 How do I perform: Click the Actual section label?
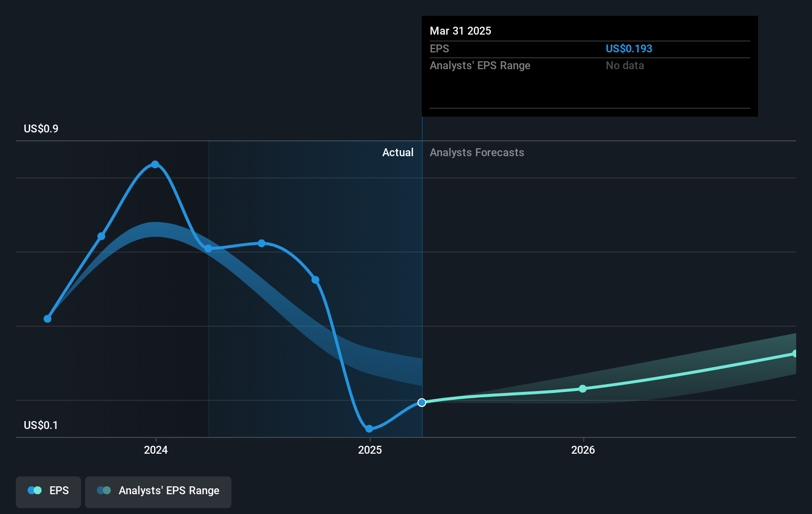point(398,152)
